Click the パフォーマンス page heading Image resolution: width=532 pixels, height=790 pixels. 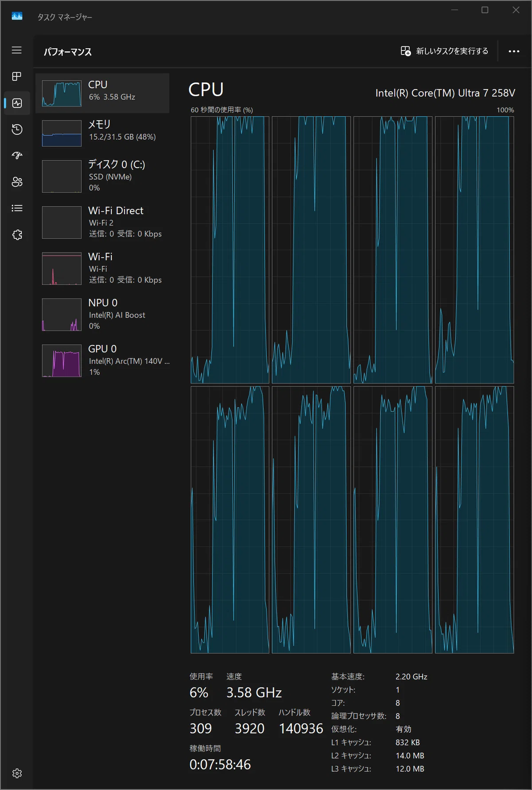67,51
